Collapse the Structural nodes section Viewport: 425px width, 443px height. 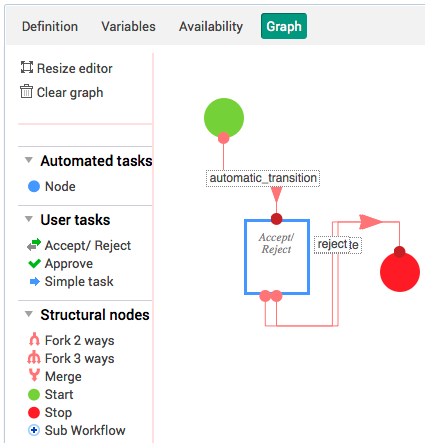(29, 314)
